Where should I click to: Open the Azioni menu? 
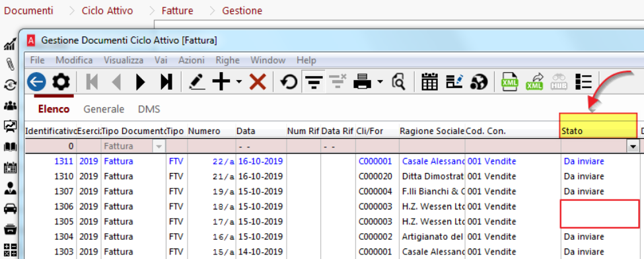point(191,60)
